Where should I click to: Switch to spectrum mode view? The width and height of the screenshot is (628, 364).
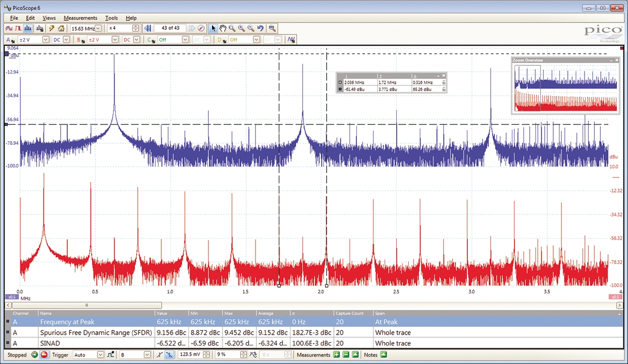(28, 28)
